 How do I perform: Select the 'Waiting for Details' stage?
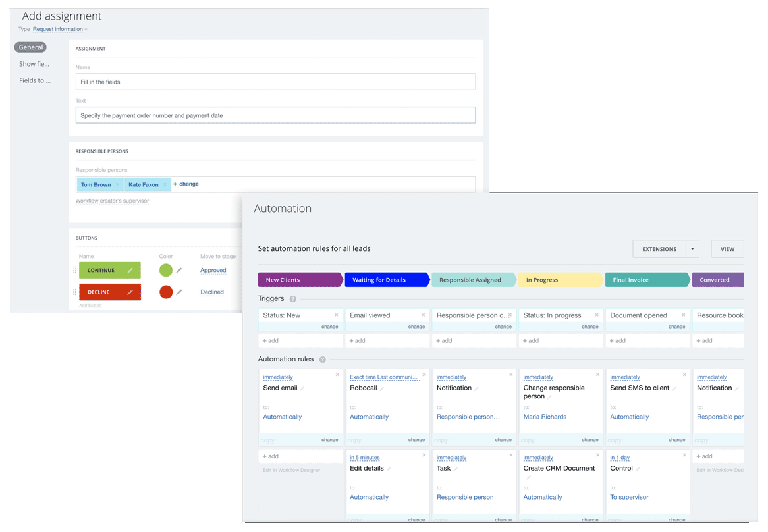tap(387, 280)
